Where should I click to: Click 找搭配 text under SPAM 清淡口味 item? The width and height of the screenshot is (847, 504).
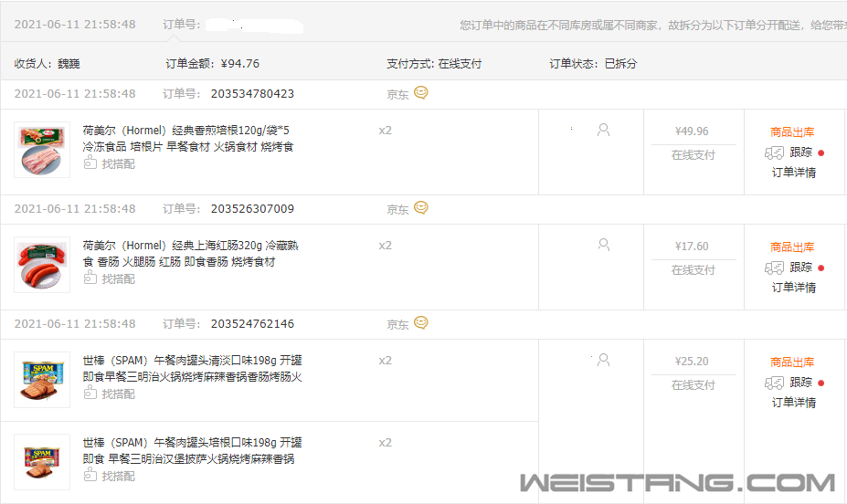coord(118,394)
